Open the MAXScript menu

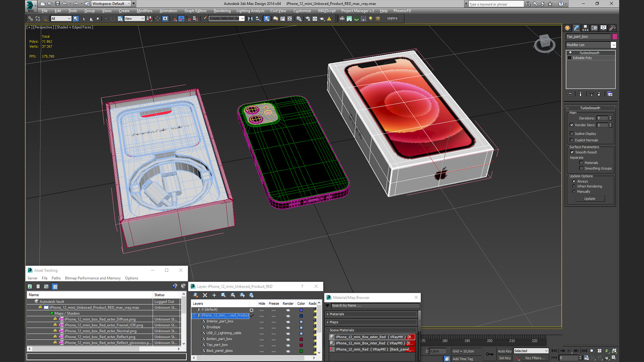pos(327,11)
